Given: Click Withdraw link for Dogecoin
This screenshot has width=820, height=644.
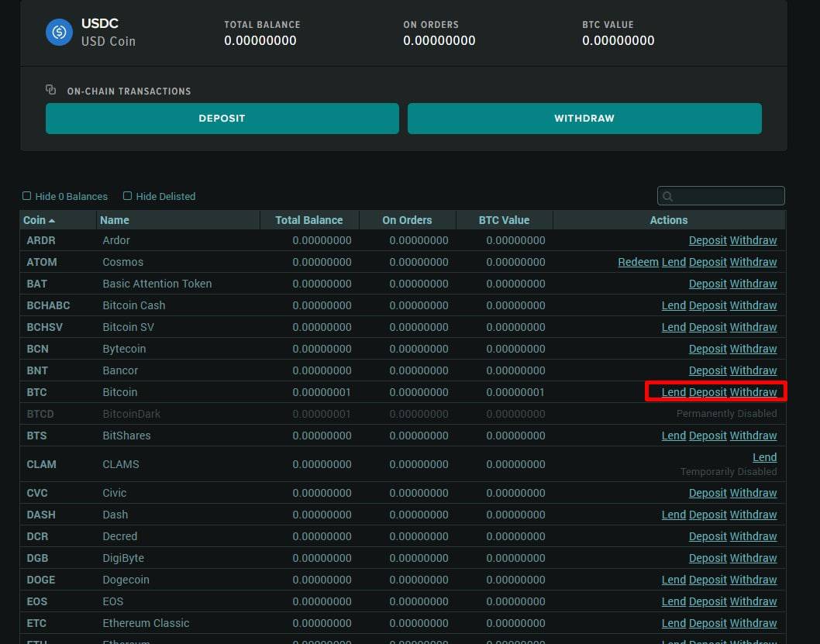Looking at the screenshot, I should pyautogui.click(x=753, y=580).
